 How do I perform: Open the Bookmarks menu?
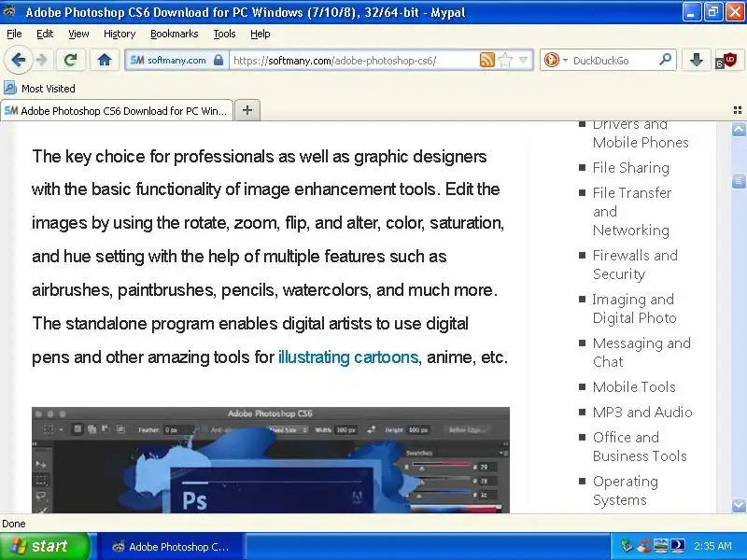pos(175,34)
